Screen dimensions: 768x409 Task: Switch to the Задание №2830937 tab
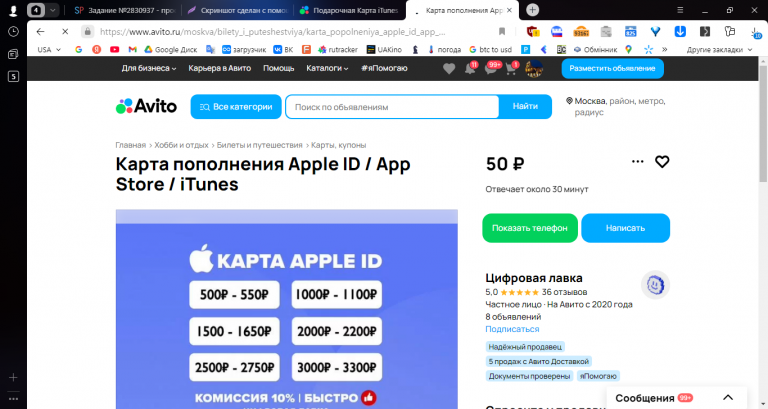coord(124,10)
